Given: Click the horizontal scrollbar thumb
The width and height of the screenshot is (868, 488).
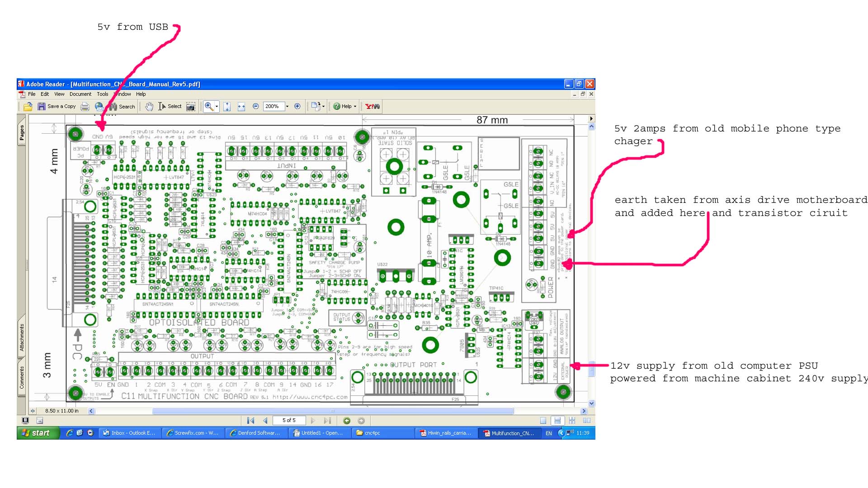Looking at the screenshot, I should coord(333,411).
